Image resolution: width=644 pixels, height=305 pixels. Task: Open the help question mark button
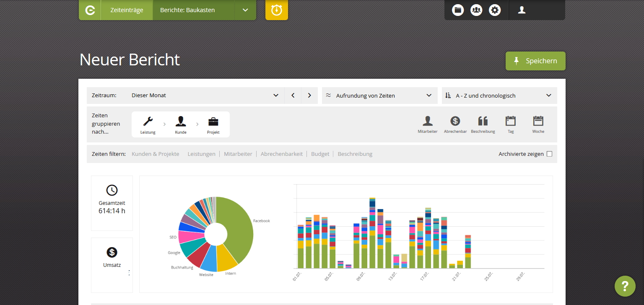625,286
